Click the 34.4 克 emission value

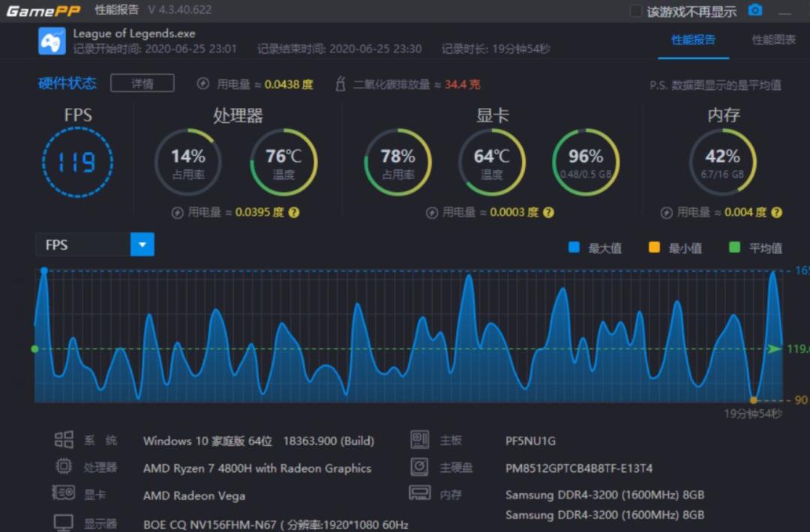(x=462, y=84)
